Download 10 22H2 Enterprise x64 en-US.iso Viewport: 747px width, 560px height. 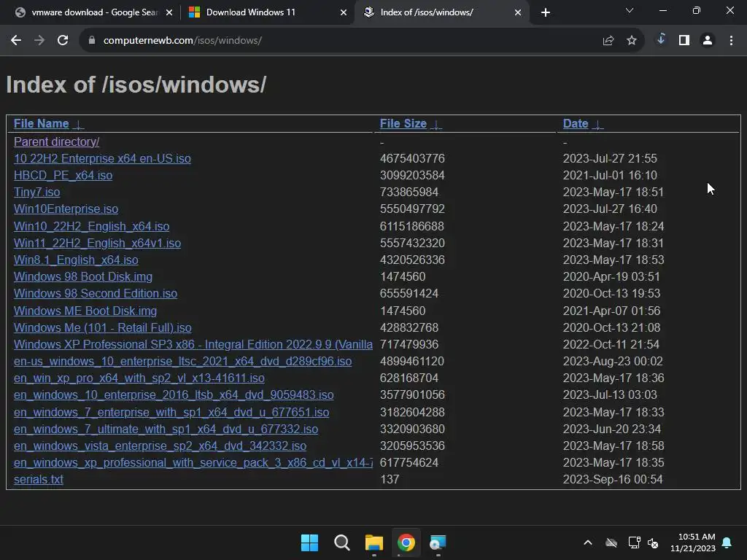[102, 158]
